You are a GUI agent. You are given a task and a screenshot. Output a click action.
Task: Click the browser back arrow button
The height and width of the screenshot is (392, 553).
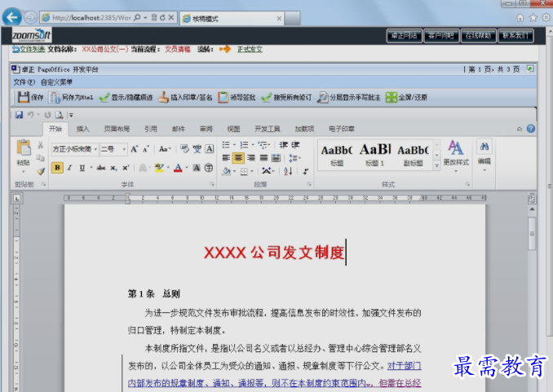coord(12,17)
